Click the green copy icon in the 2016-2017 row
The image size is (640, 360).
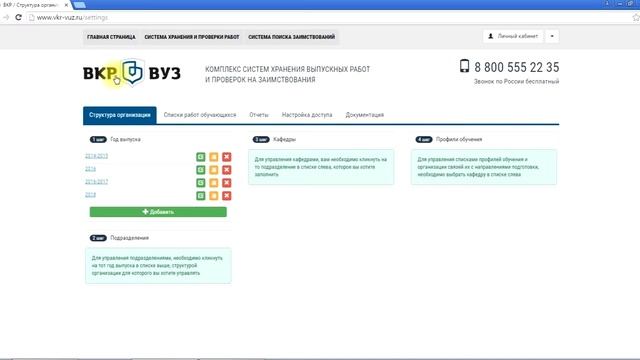(x=200, y=183)
